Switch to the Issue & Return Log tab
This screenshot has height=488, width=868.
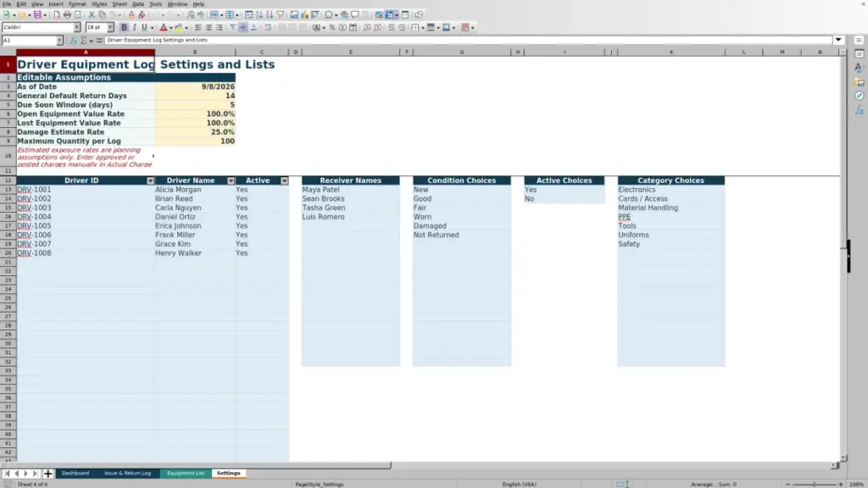tap(127, 474)
